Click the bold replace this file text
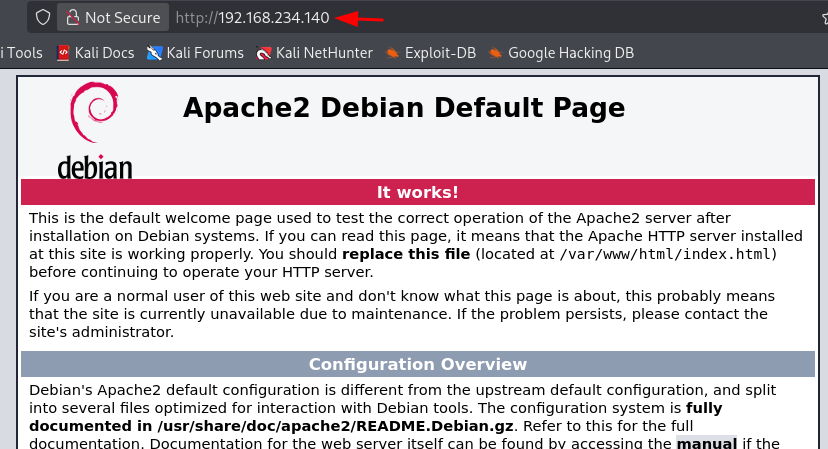This screenshot has height=449, width=828. tap(406, 254)
